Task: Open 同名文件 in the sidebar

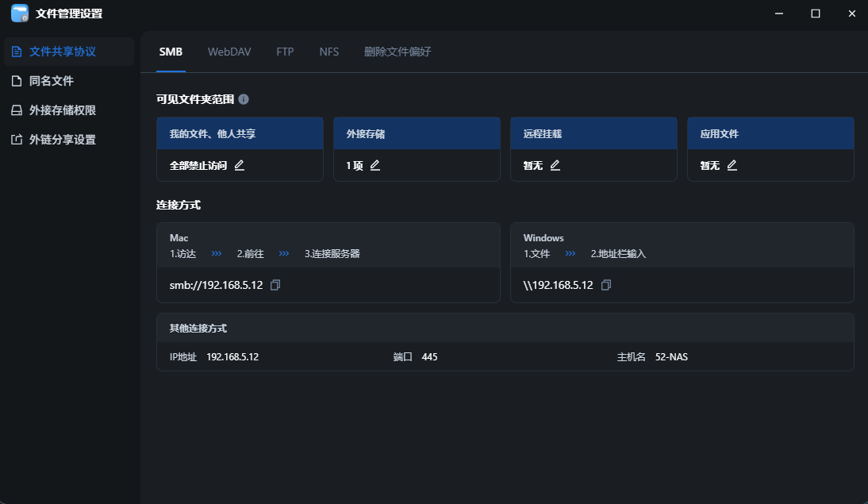Action: [x=52, y=81]
